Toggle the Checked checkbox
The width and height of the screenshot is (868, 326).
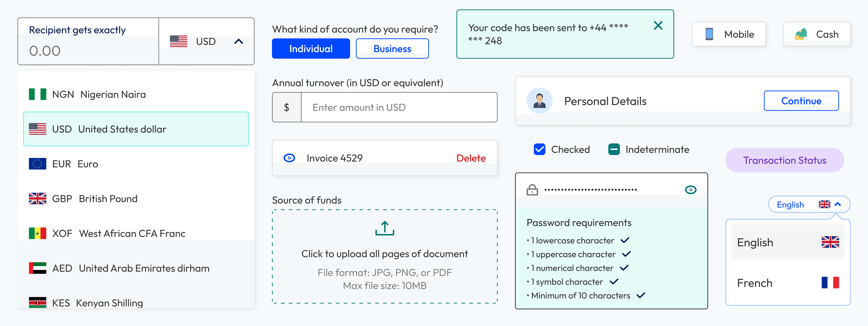tap(539, 149)
